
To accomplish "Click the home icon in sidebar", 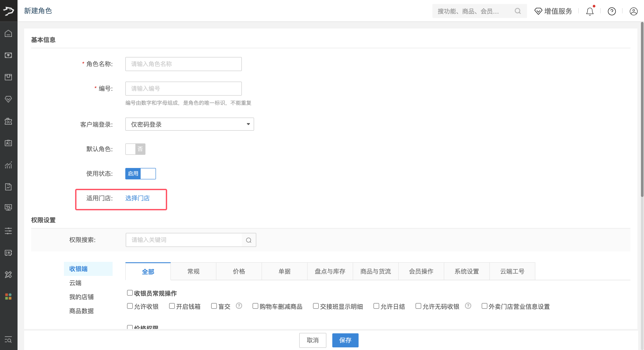I will click(x=8, y=33).
